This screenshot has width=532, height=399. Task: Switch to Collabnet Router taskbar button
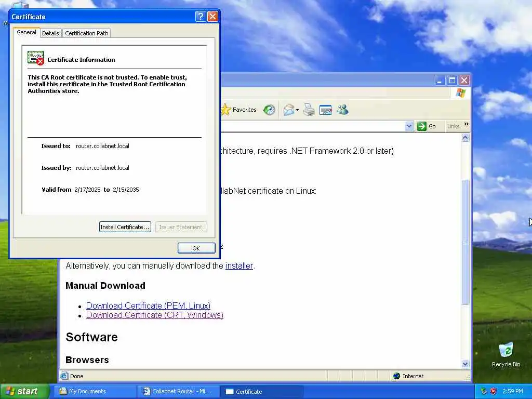tap(178, 391)
